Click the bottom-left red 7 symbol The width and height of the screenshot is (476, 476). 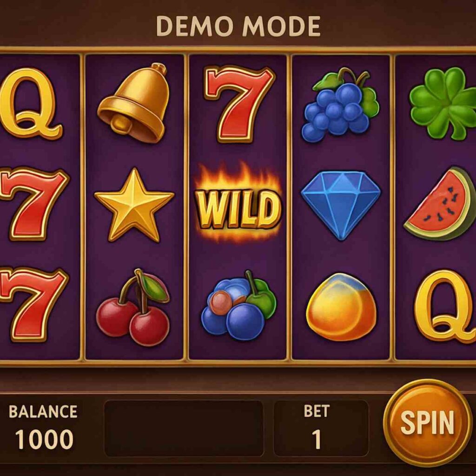point(33,304)
